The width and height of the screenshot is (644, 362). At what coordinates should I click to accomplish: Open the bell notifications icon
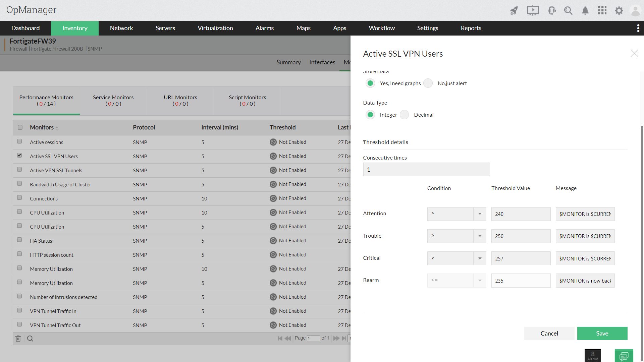585,11
